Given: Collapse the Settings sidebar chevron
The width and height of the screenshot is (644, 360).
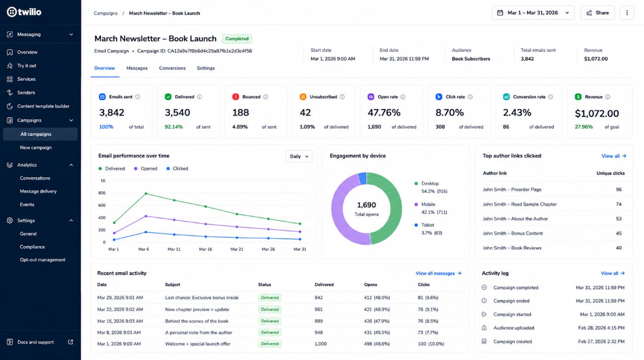Looking at the screenshot, I should 71,221.
